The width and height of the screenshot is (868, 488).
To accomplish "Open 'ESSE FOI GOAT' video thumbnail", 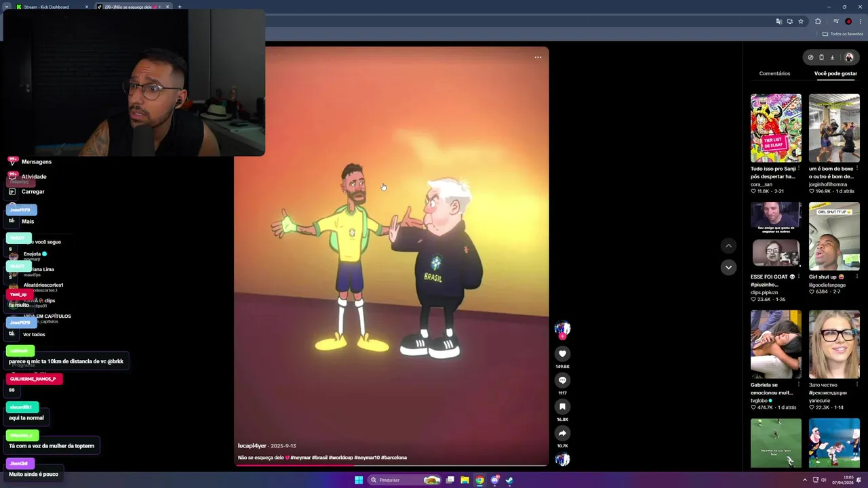I will [776, 237].
